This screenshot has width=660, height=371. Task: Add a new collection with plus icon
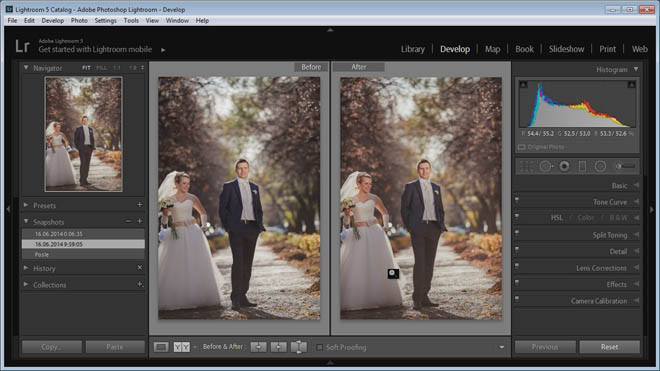pyautogui.click(x=140, y=284)
